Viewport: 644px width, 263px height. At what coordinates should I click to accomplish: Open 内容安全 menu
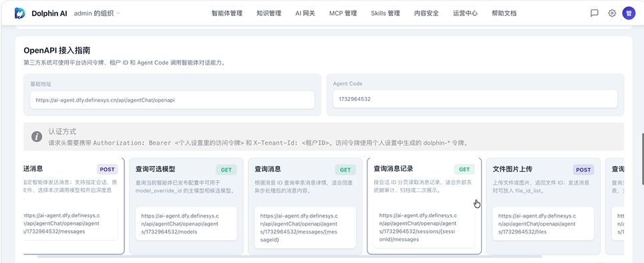(x=426, y=13)
